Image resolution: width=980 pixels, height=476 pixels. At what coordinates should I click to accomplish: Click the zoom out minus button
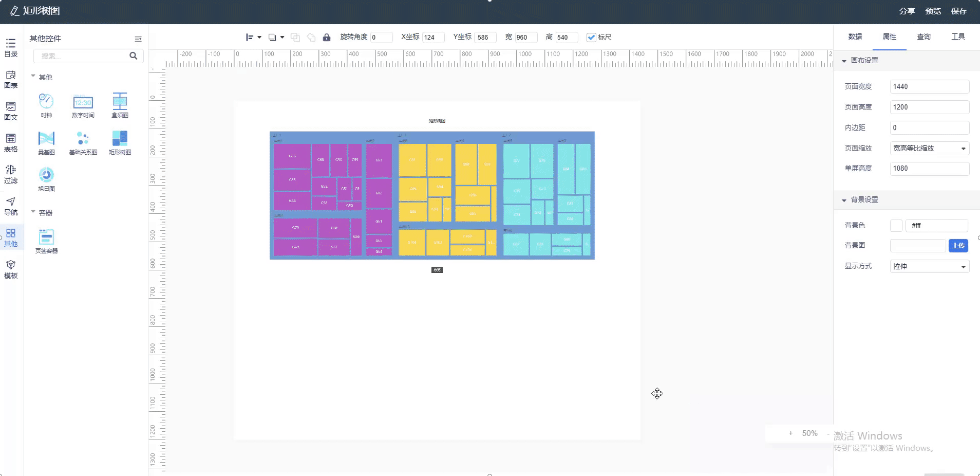tap(828, 433)
